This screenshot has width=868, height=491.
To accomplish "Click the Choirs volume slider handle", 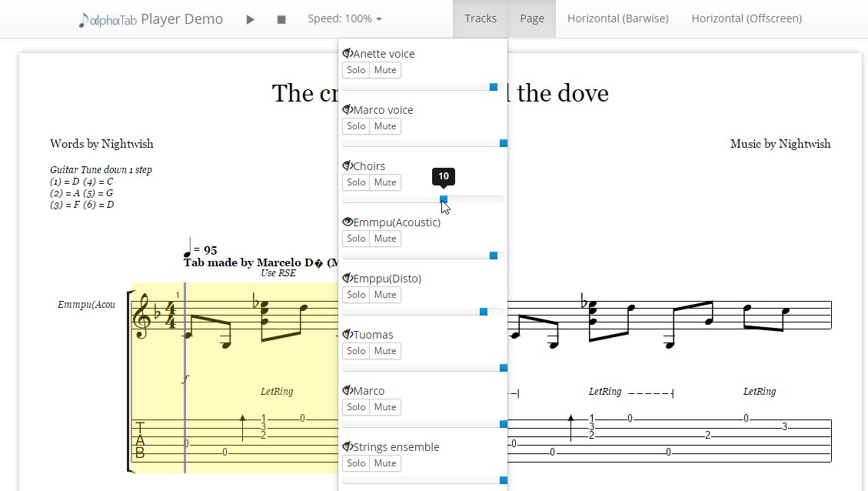I will coord(444,199).
